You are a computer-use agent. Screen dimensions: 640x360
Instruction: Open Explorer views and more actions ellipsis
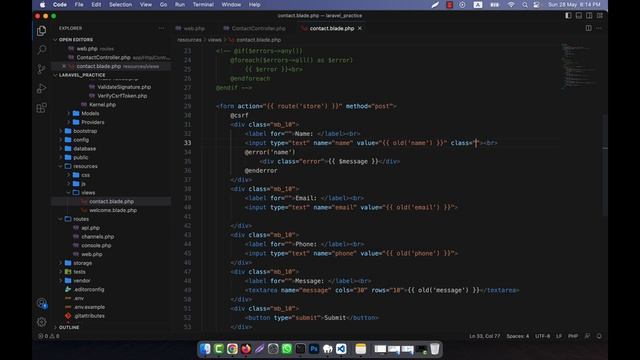tap(161, 28)
